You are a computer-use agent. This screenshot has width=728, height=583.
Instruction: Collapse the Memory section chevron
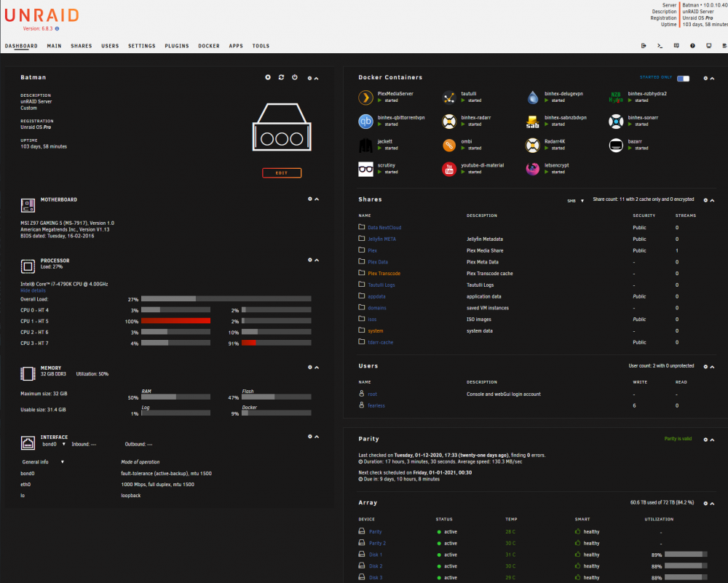(x=317, y=367)
